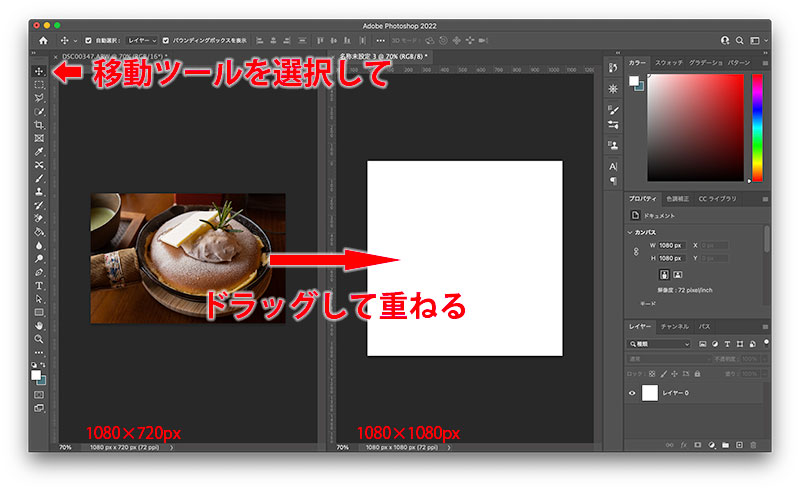Click the create new layer icon
This screenshot has width=800, height=490.
tap(739, 445)
